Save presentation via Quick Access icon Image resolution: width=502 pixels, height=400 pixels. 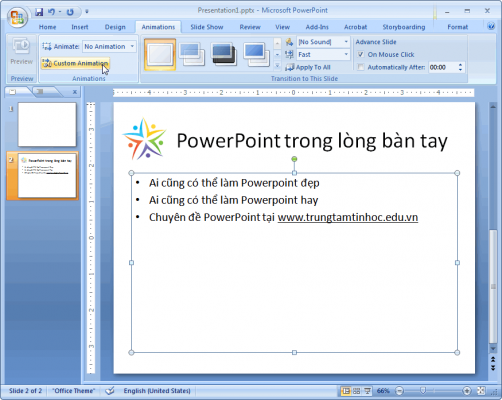coord(39,12)
